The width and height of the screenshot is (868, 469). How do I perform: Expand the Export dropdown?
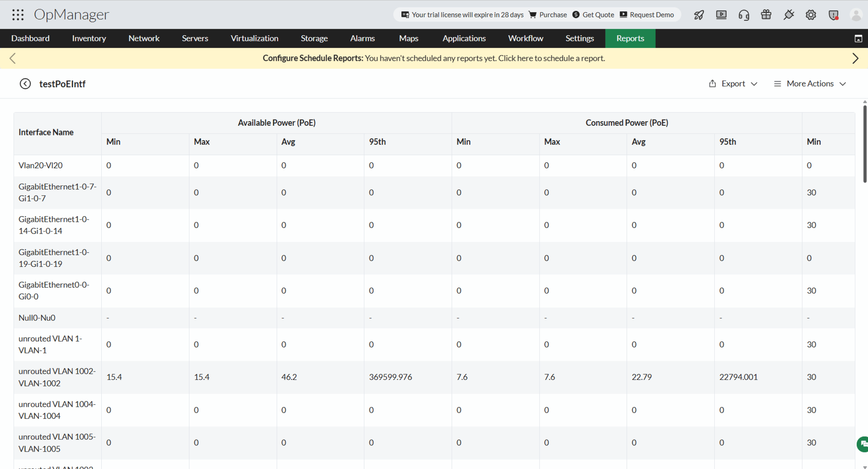[x=733, y=83]
